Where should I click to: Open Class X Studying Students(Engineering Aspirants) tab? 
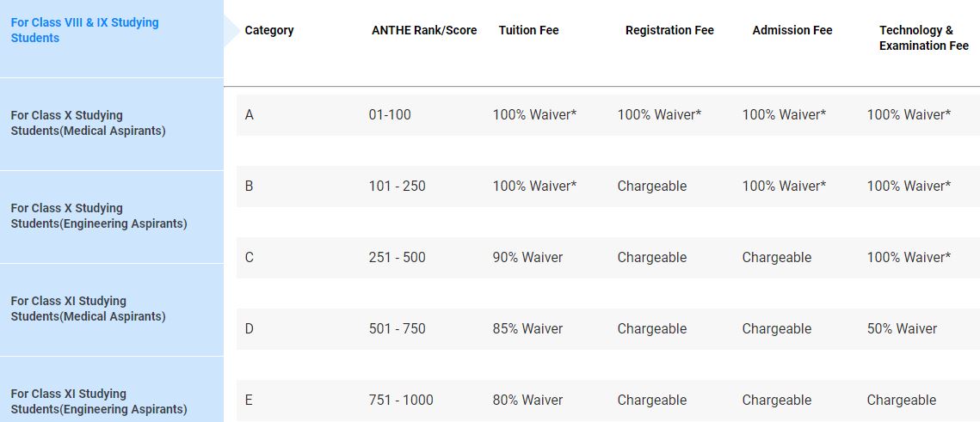[111, 216]
